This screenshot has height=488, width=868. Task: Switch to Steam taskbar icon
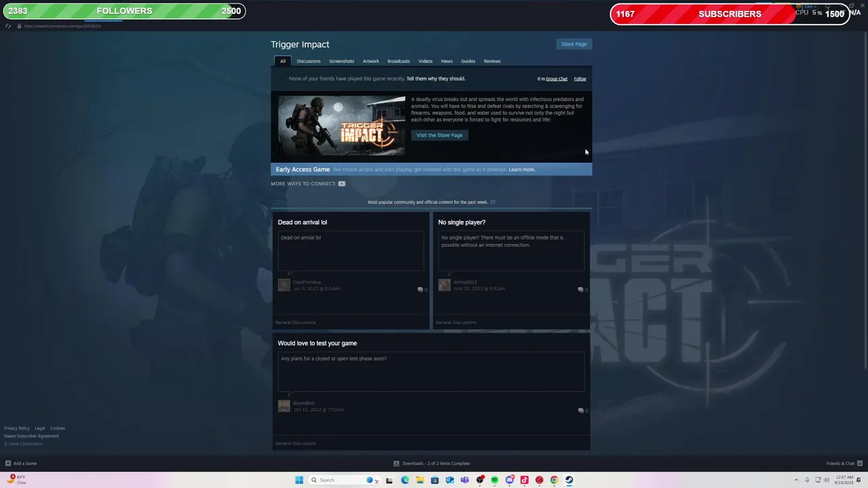coord(569,480)
